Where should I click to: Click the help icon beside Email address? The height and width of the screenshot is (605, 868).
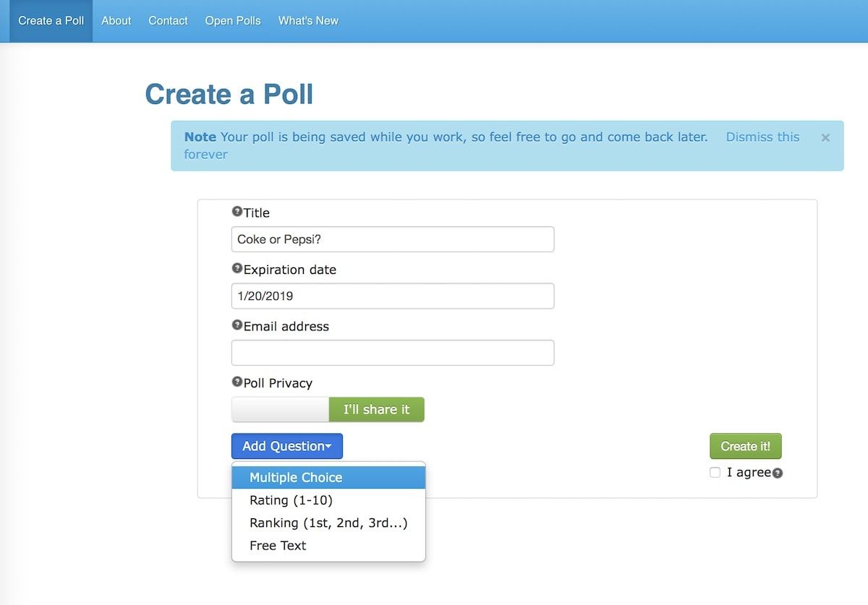pyautogui.click(x=237, y=325)
